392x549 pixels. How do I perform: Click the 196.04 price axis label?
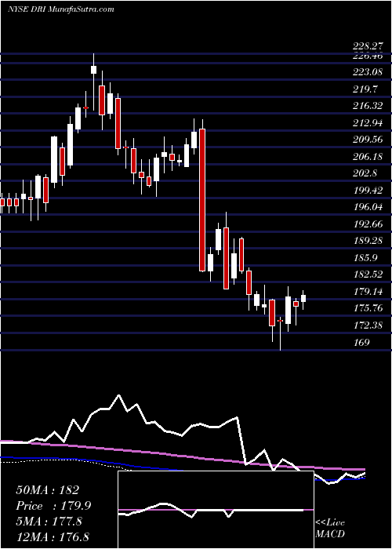368,207
